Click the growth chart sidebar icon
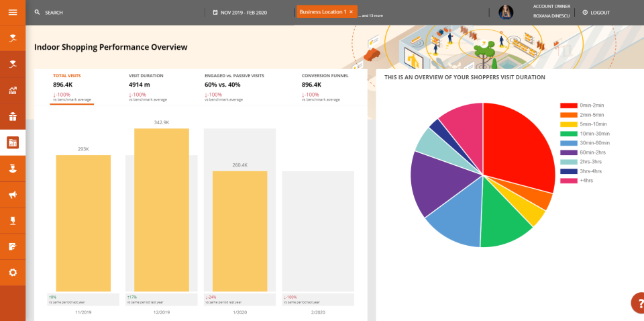 (x=13, y=91)
